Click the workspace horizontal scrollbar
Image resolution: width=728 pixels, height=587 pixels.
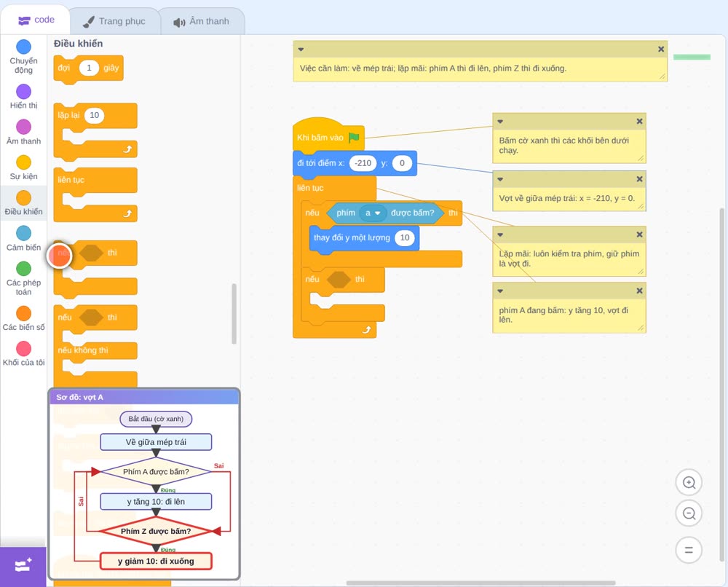click(480, 583)
